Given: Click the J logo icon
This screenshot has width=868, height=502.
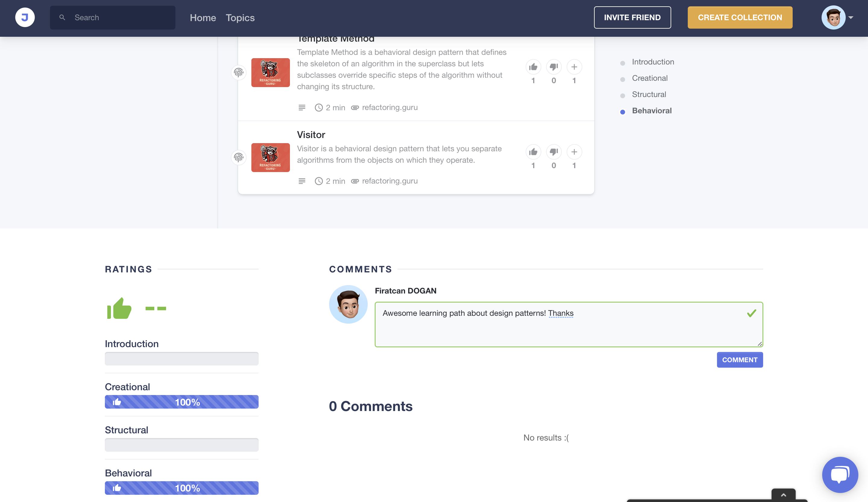Looking at the screenshot, I should tap(25, 17).
